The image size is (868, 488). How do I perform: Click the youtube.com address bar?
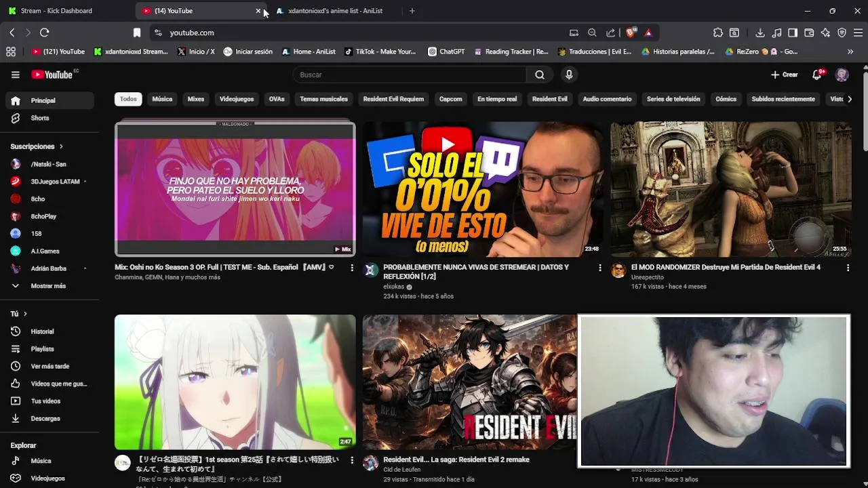coord(359,33)
